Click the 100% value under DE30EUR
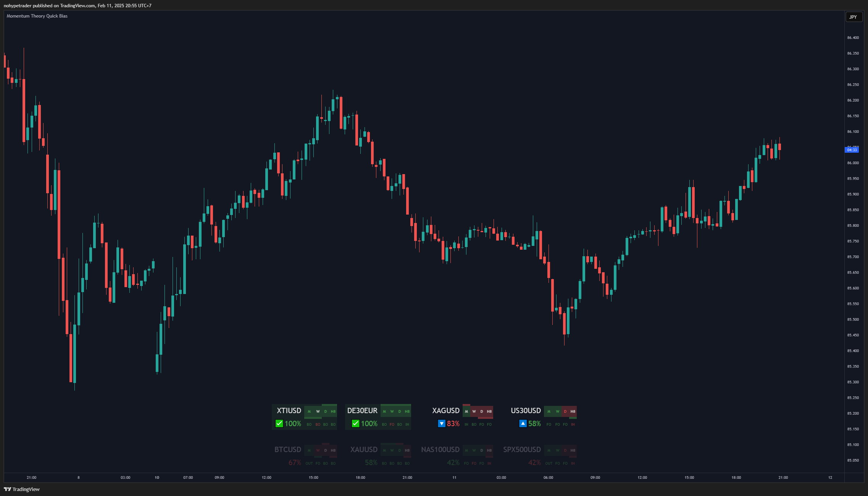Viewport: 868px width, 496px height. (369, 423)
